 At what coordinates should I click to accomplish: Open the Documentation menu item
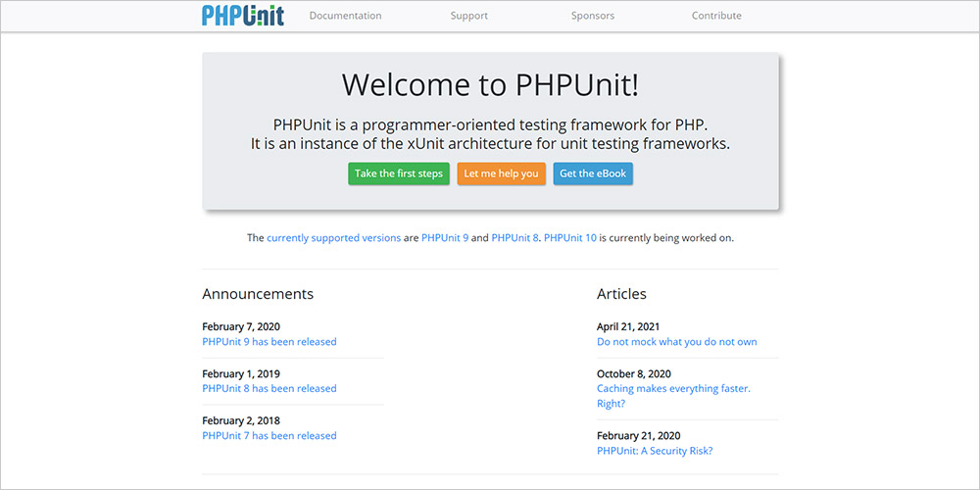pos(345,16)
